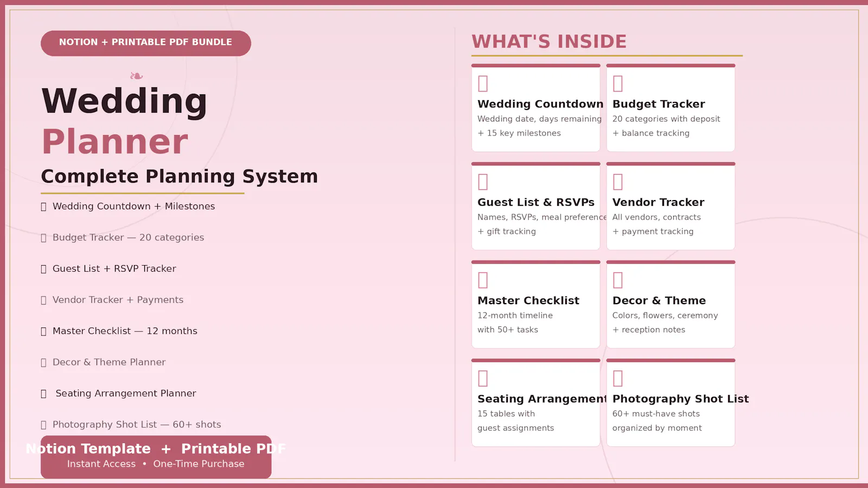Click the Notion + Printable PDF Bundle badge

(x=145, y=43)
